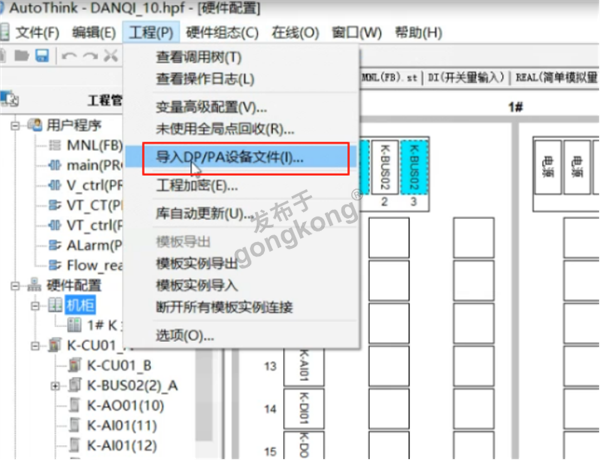Screen dimensions: 600x460
Task: Choose 变量高级配置(V) menu entry
Action: (241, 108)
